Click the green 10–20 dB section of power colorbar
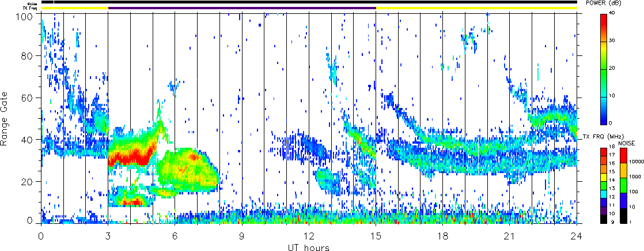 (603, 83)
